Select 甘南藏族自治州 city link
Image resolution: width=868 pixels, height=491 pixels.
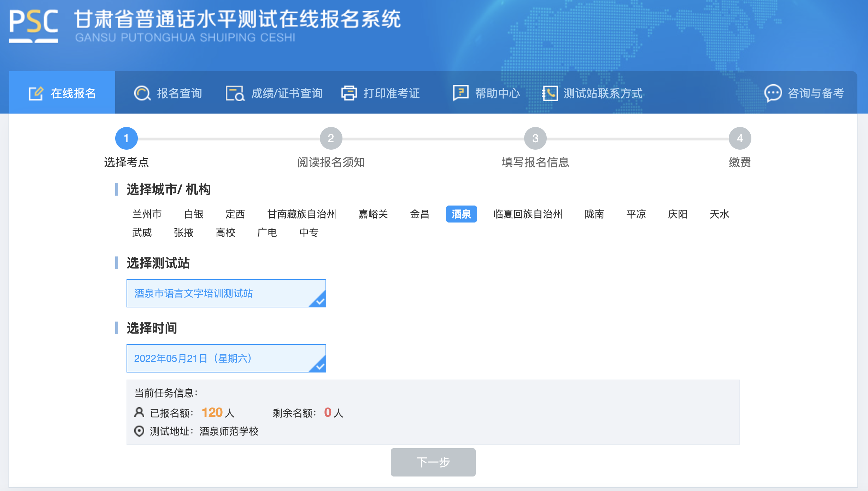tap(301, 214)
